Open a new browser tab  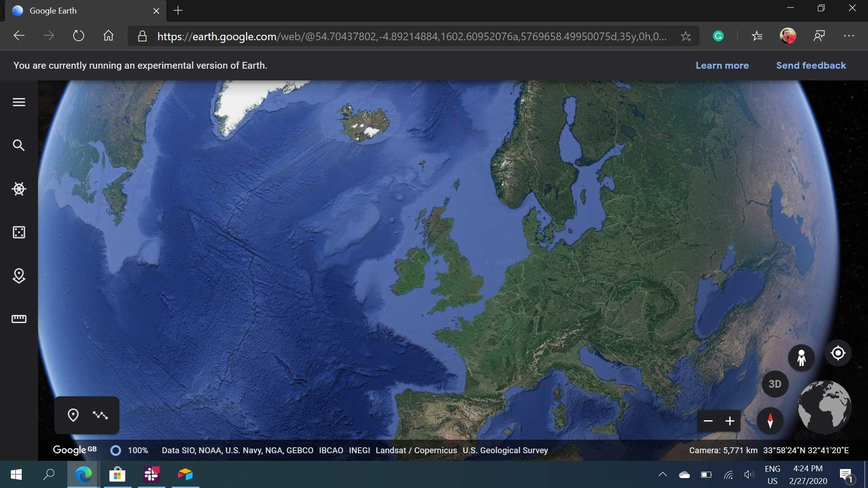(x=178, y=10)
